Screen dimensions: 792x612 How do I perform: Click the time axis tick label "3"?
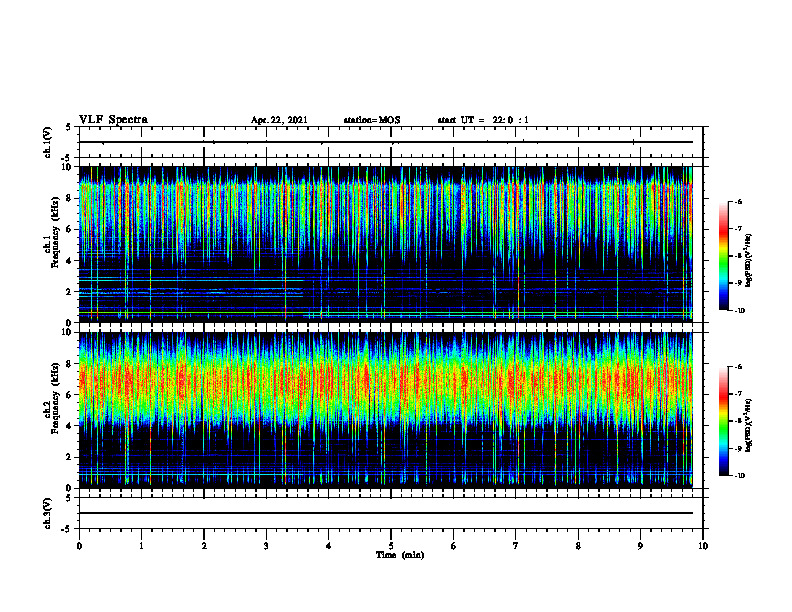(x=266, y=546)
